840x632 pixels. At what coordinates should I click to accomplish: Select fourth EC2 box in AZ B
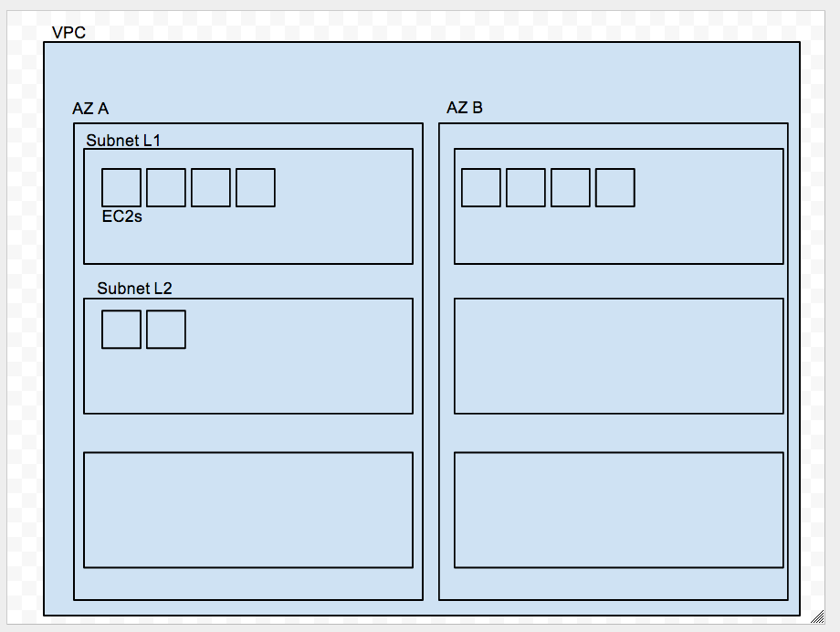[x=615, y=187]
